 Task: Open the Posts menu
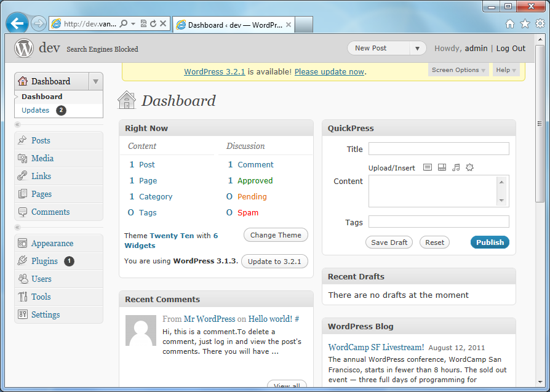pyautogui.click(x=41, y=140)
